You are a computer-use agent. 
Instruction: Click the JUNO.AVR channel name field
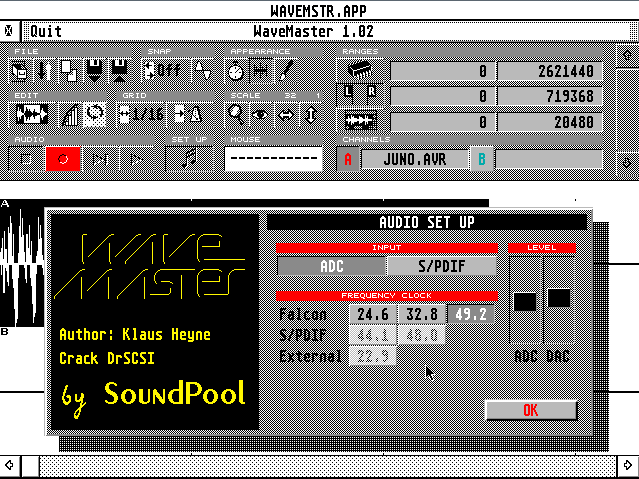tap(415, 159)
